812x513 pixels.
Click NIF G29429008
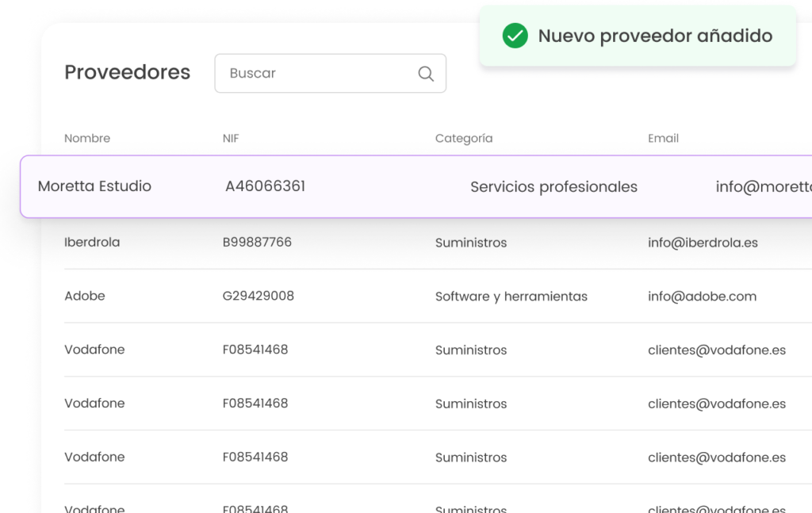258,296
